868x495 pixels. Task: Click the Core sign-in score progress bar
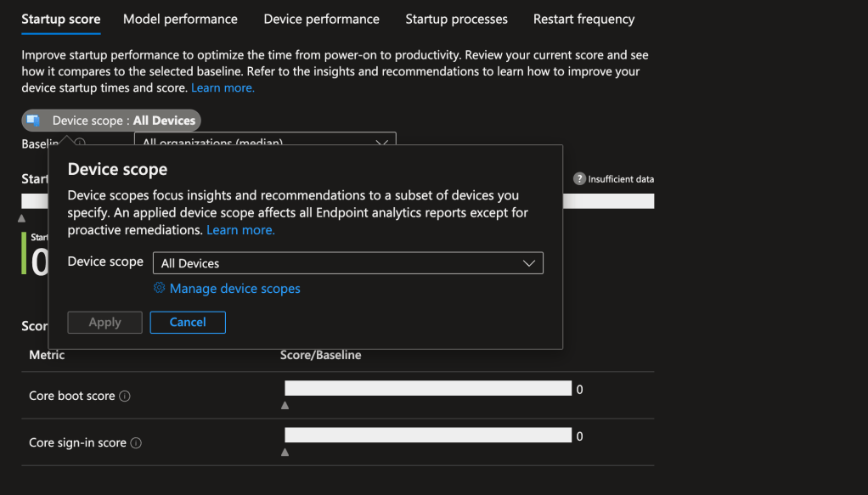(428, 436)
